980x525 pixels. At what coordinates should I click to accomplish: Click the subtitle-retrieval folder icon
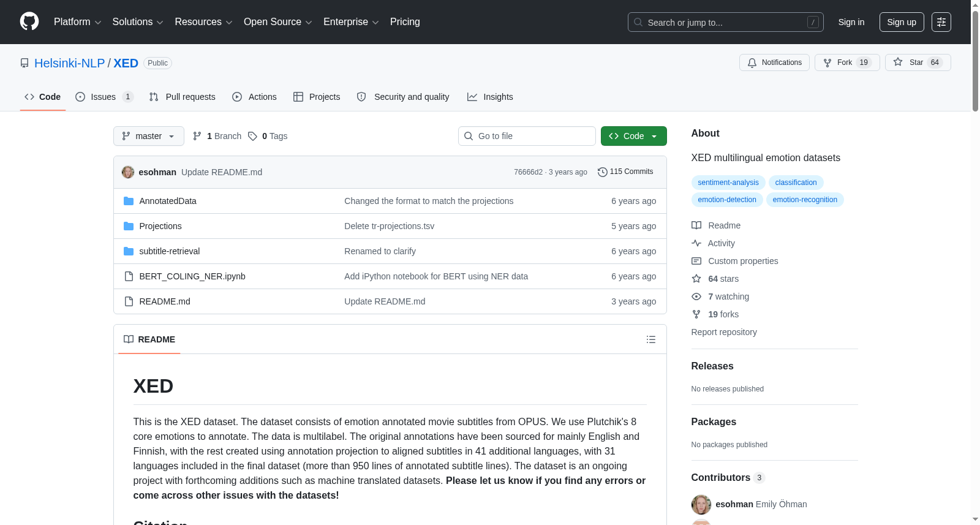[129, 251]
